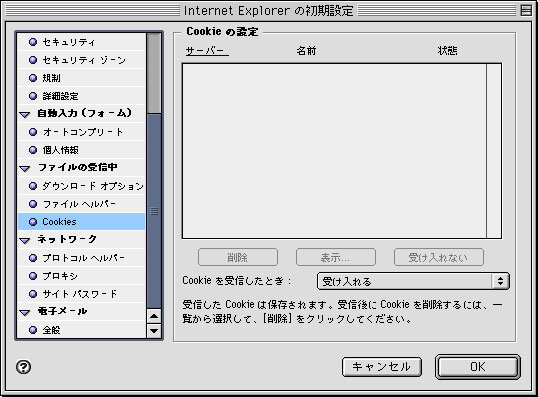The height and width of the screenshot is (397, 538).
Task: Confirm settings with the OK button
Action: pyautogui.click(x=478, y=367)
